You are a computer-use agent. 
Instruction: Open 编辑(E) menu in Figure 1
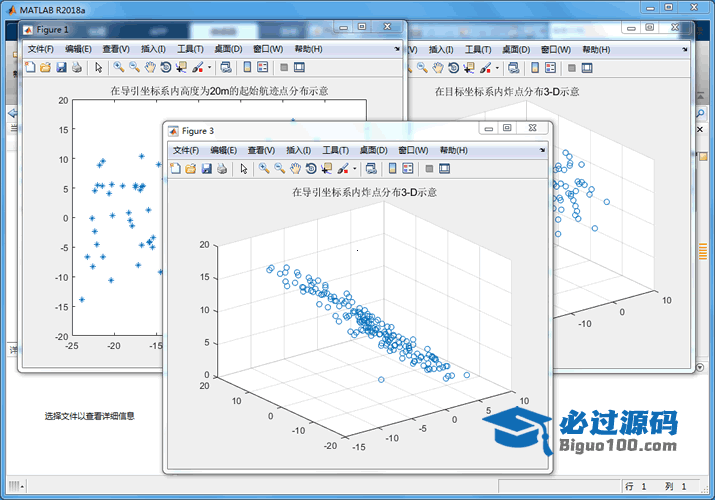[x=78, y=49]
